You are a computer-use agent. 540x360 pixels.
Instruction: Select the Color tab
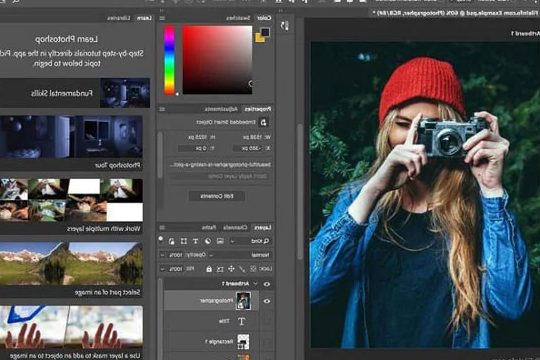click(264, 18)
